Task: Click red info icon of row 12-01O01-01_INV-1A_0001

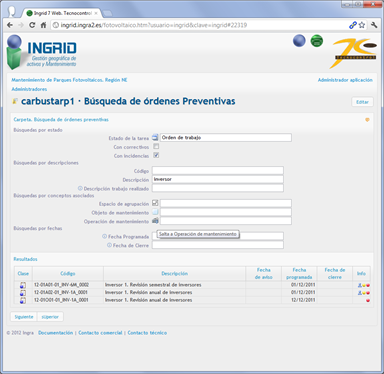Action: click(x=368, y=300)
